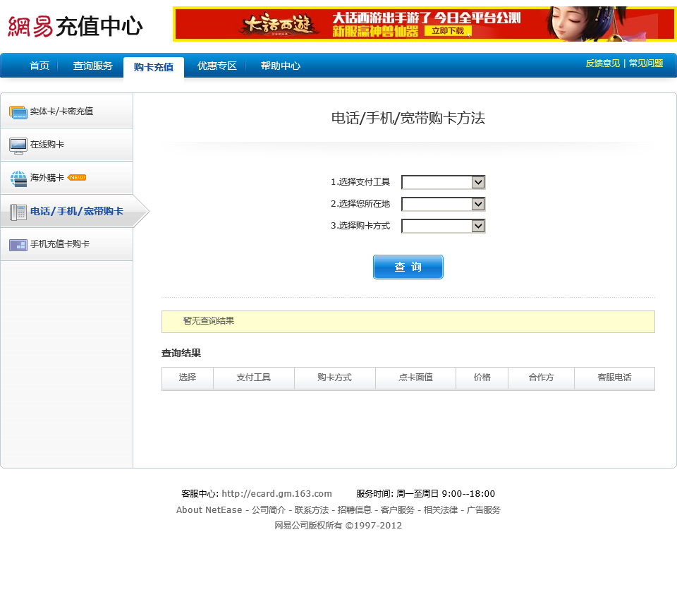
Task: Click the 手机充值卡购卡 card icon
Action: click(x=18, y=245)
